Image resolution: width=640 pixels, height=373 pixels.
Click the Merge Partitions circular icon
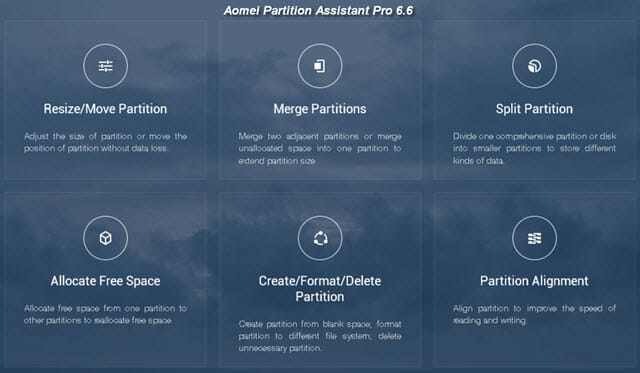pyautogui.click(x=320, y=66)
